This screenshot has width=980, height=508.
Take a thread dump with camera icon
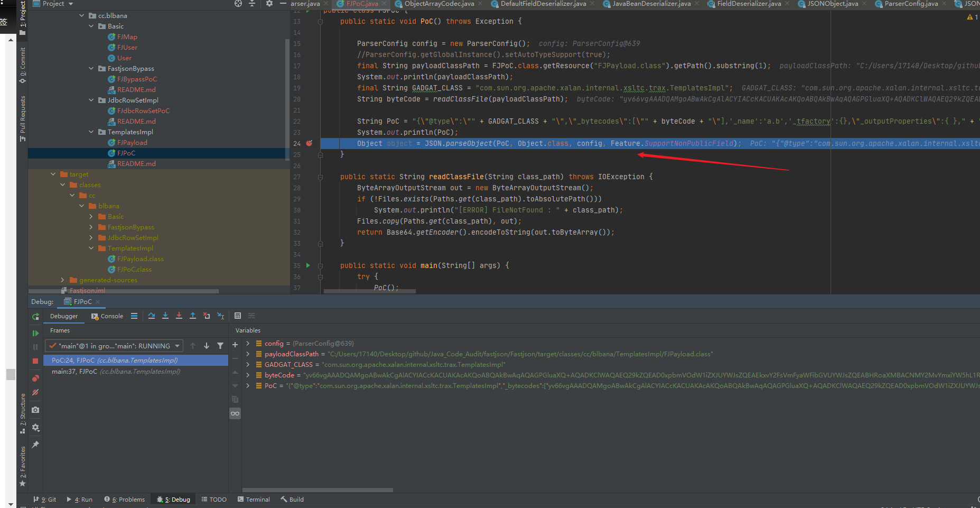click(x=35, y=410)
